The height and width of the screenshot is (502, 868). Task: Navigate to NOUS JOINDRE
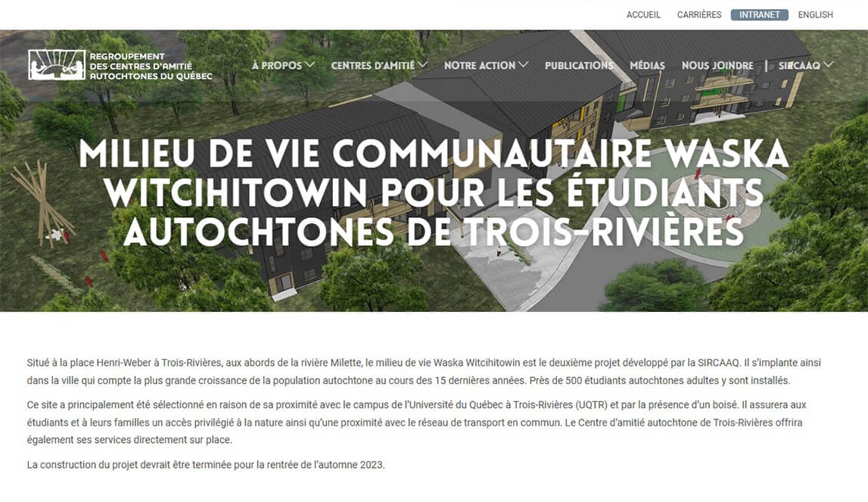coord(717,66)
